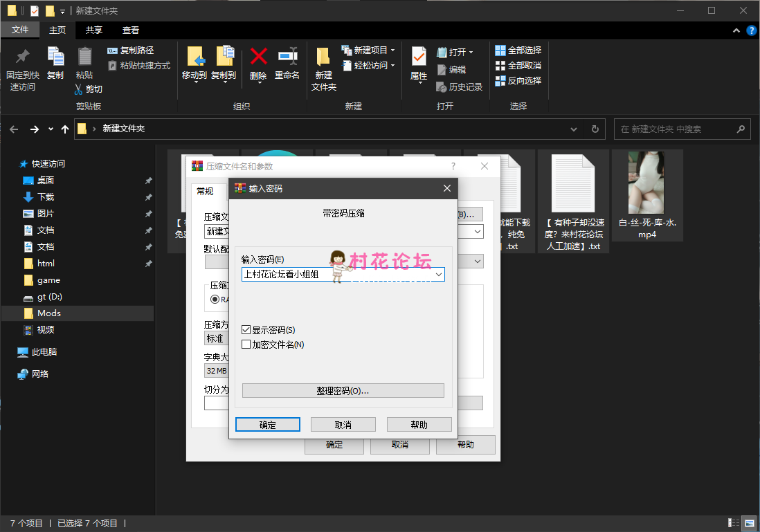Uncheck the Show Password (显示密码) checkbox
The height and width of the screenshot is (532, 760).
click(x=246, y=330)
